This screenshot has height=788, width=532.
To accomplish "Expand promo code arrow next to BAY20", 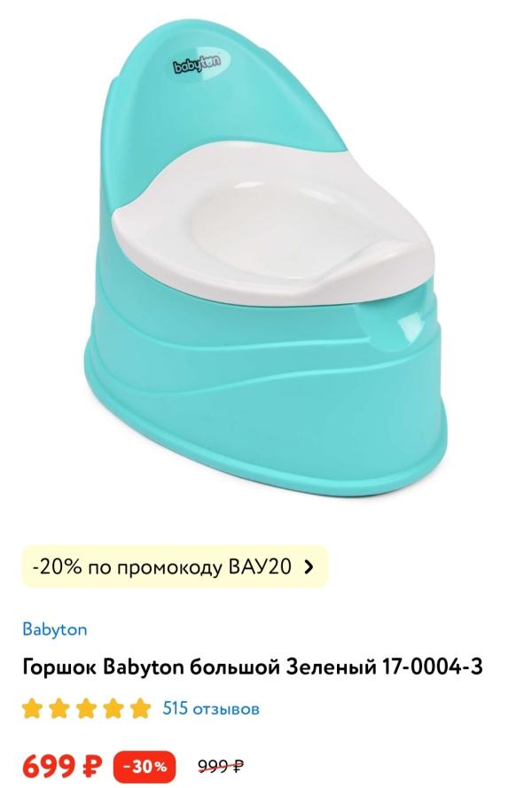I will 309,567.
